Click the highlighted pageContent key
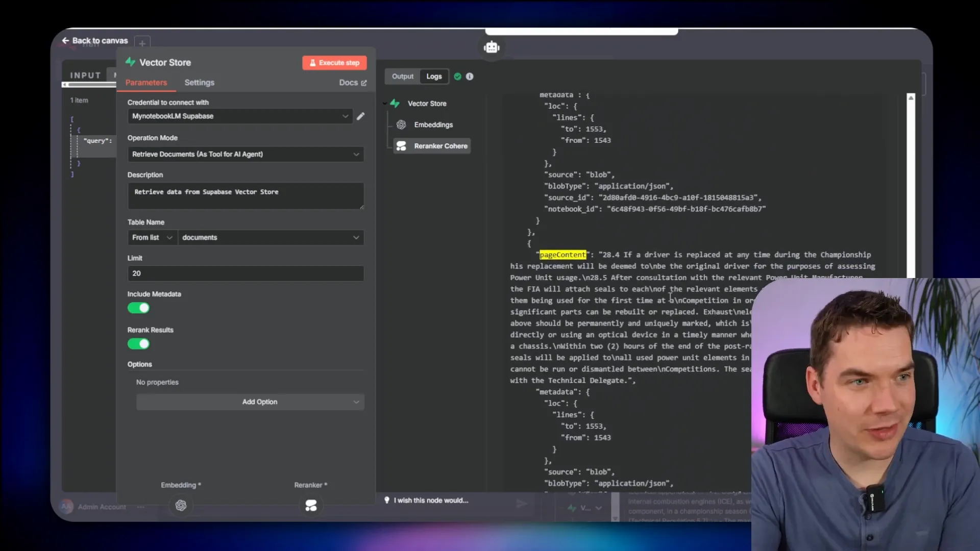This screenshot has width=980, height=551. [563, 255]
